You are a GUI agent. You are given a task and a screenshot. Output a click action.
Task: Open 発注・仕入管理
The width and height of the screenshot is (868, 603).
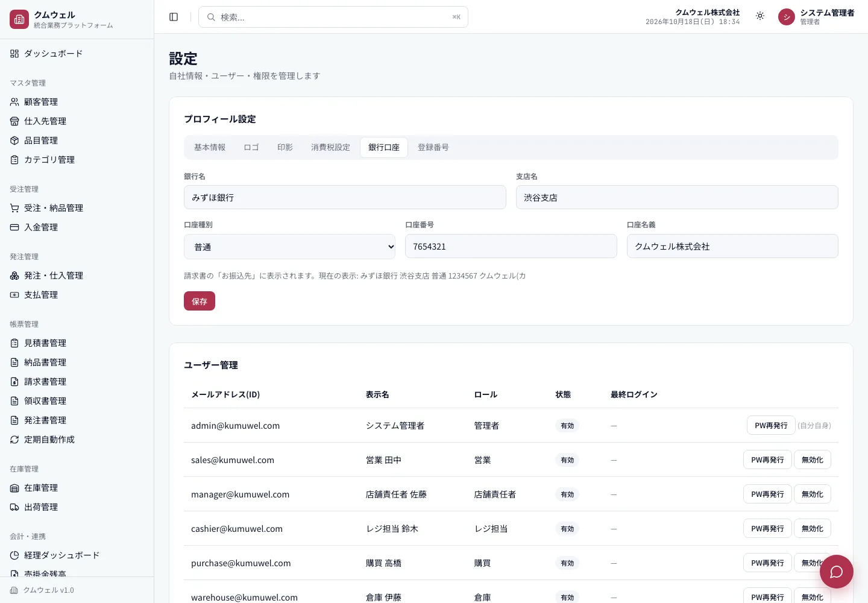[x=77, y=276]
